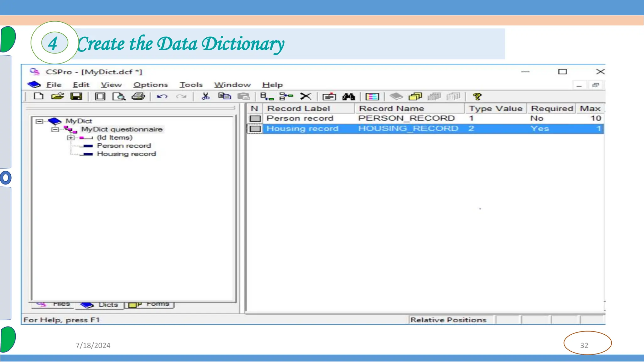Save the dictionary with the floppy icon
Screen dimensions: 644x362
point(76,96)
